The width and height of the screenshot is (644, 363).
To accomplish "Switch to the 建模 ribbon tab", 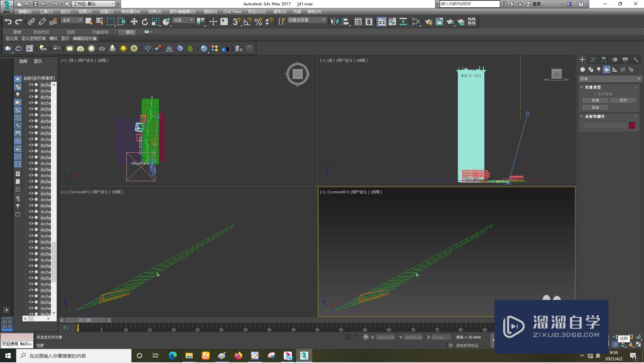I will tap(17, 32).
